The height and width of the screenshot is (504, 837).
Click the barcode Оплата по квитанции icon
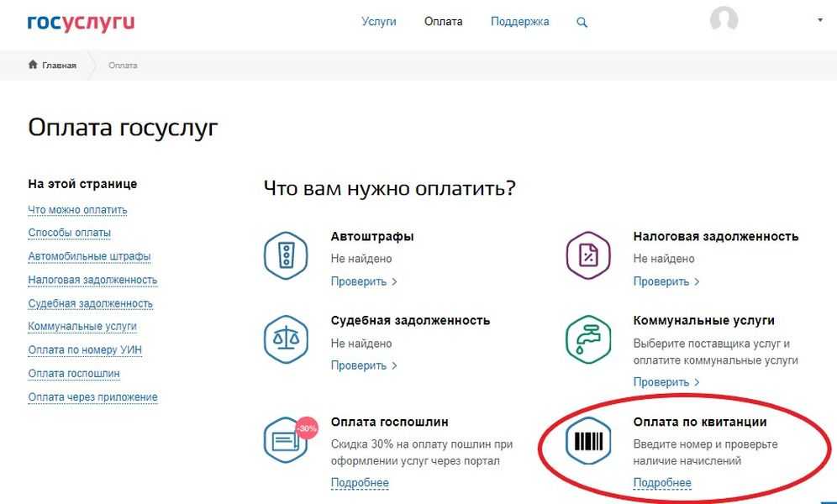click(x=587, y=441)
